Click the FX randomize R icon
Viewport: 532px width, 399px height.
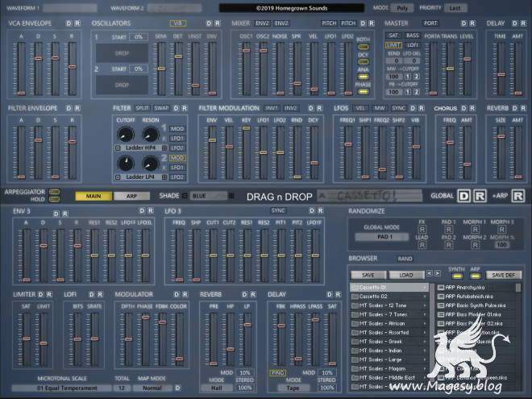(x=422, y=230)
